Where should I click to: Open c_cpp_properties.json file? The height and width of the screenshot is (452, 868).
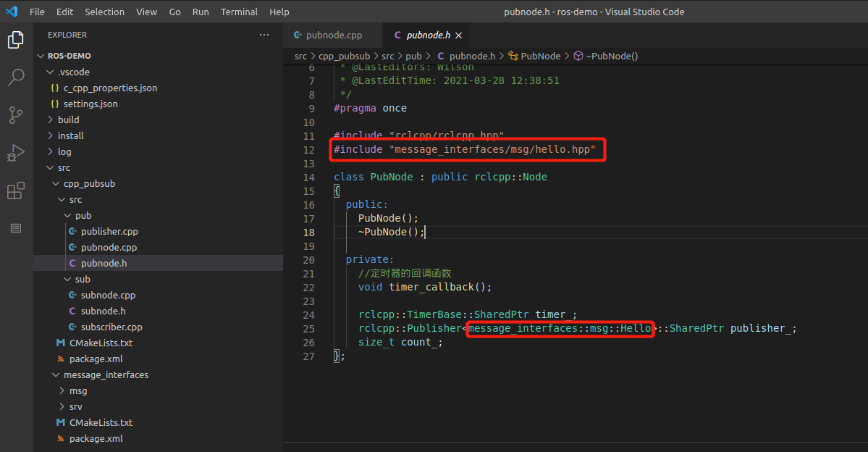point(159,88)
